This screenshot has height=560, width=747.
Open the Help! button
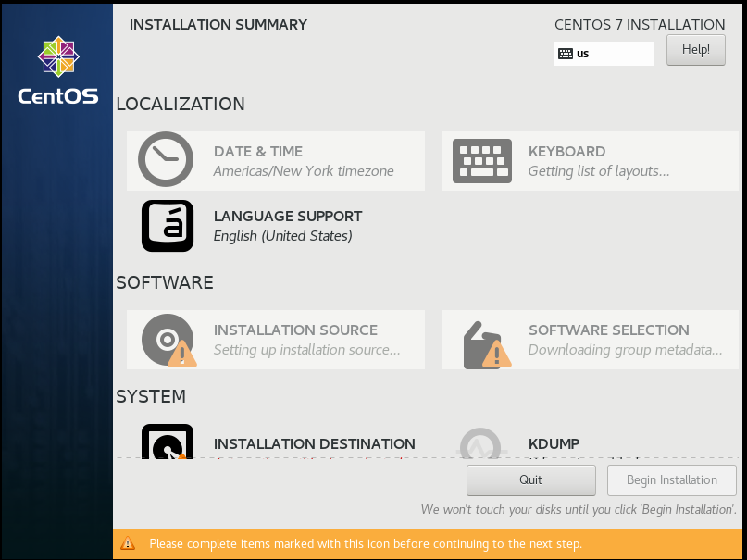pyautogui.click(x=695, y=50)
